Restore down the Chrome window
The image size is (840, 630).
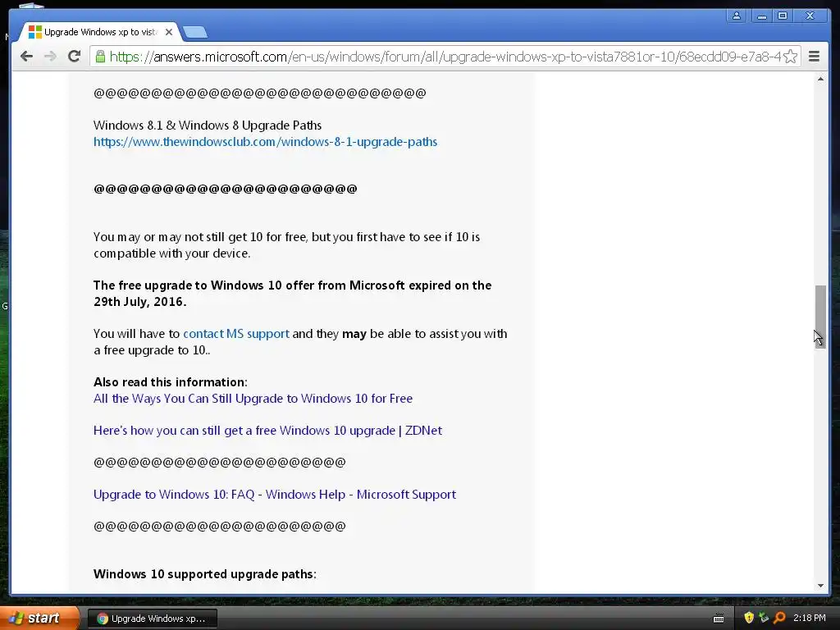[783, 16]
